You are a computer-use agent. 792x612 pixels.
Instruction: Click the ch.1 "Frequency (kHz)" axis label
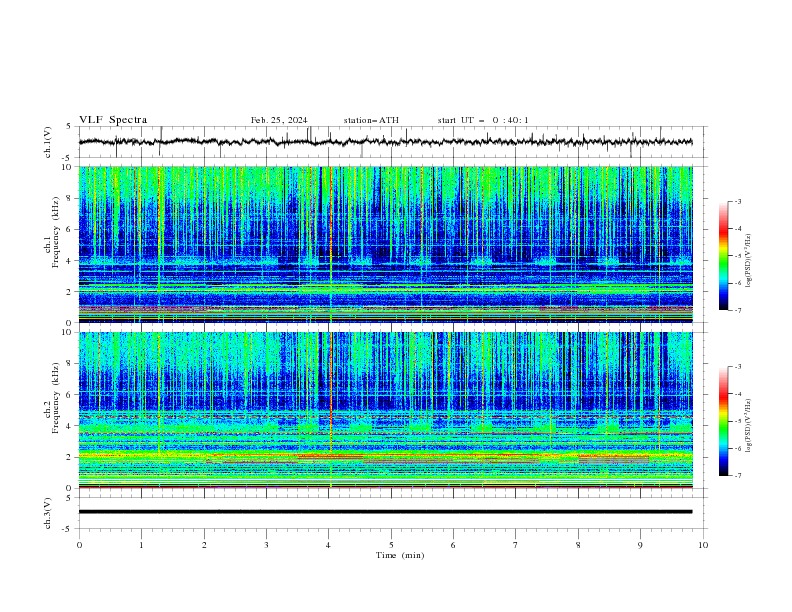point(56,232)
